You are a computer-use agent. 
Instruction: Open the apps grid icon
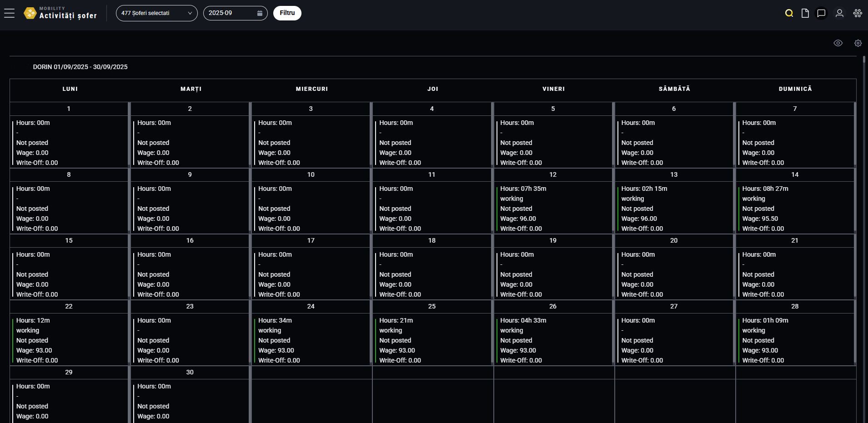point(858,13)
